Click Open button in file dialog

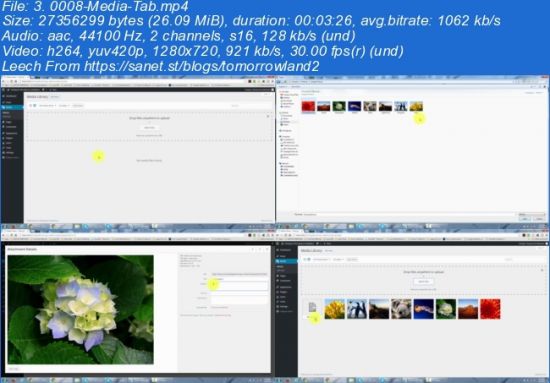coord(525,219)
